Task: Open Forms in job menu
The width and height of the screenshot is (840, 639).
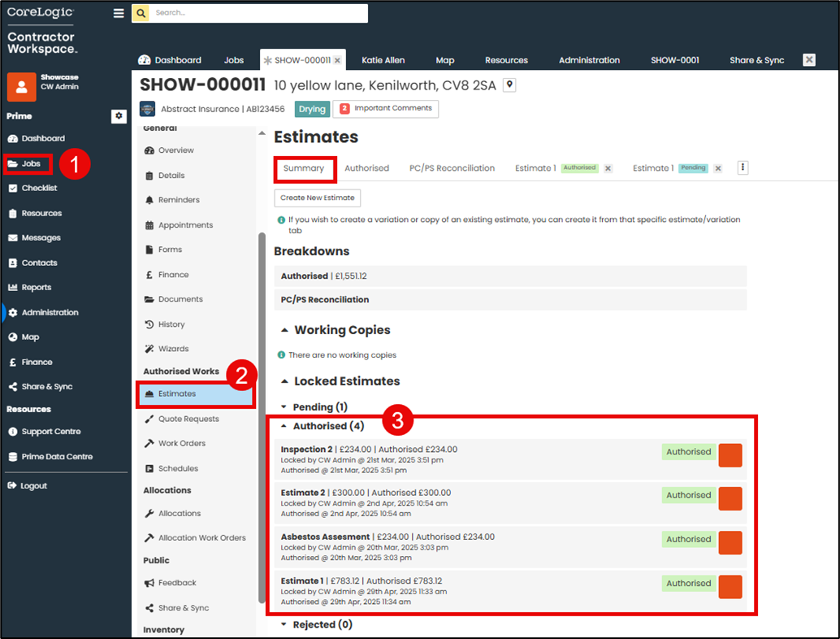Action: click(x=163, y=250)
